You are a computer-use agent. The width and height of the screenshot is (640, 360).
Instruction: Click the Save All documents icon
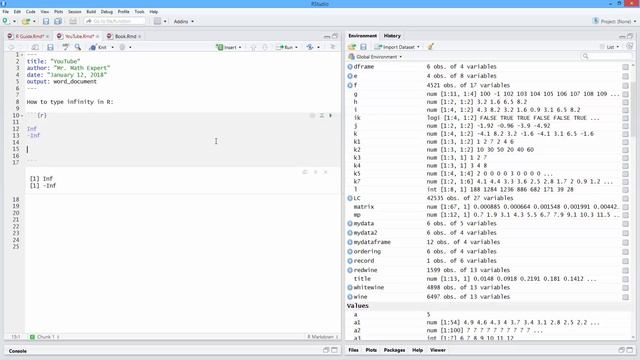point(58,21)
